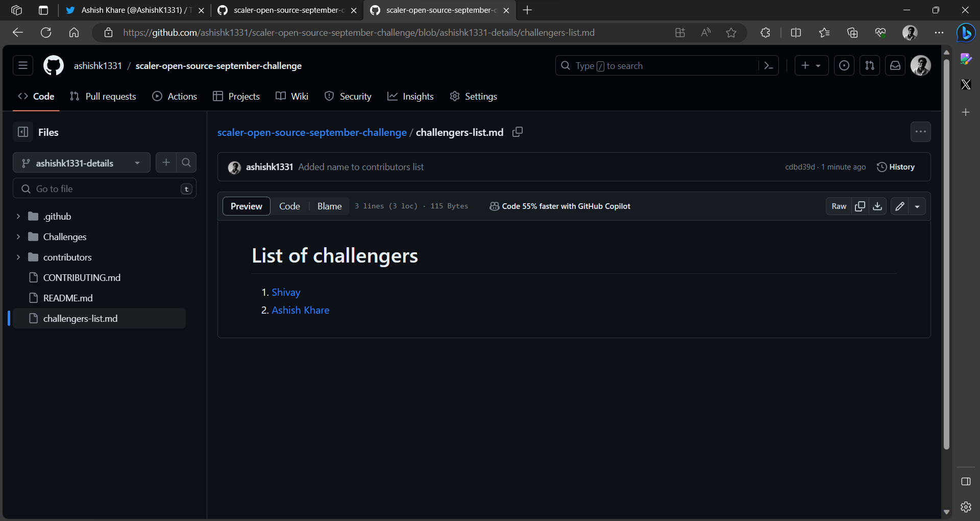Image resolution: width=980 pixels, height=521 pixels.
Task: Edit the file with the pencil icon
Action: [900, 206]
